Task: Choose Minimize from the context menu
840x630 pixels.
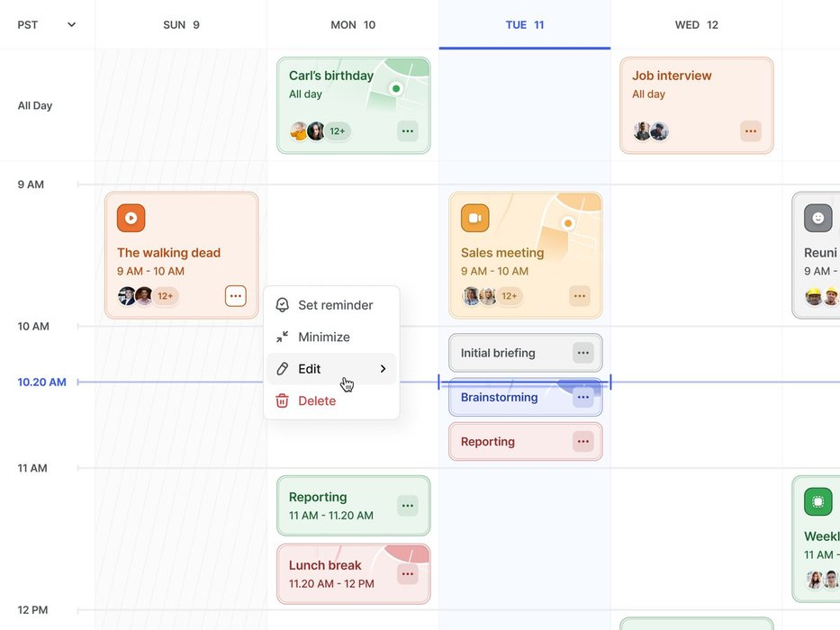Action: pos(331,337)
